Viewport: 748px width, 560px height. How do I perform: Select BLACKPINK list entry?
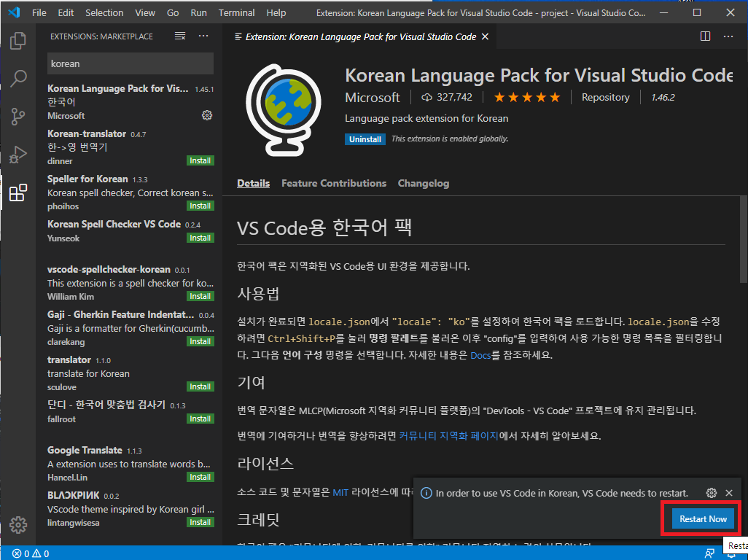[130, 509]
